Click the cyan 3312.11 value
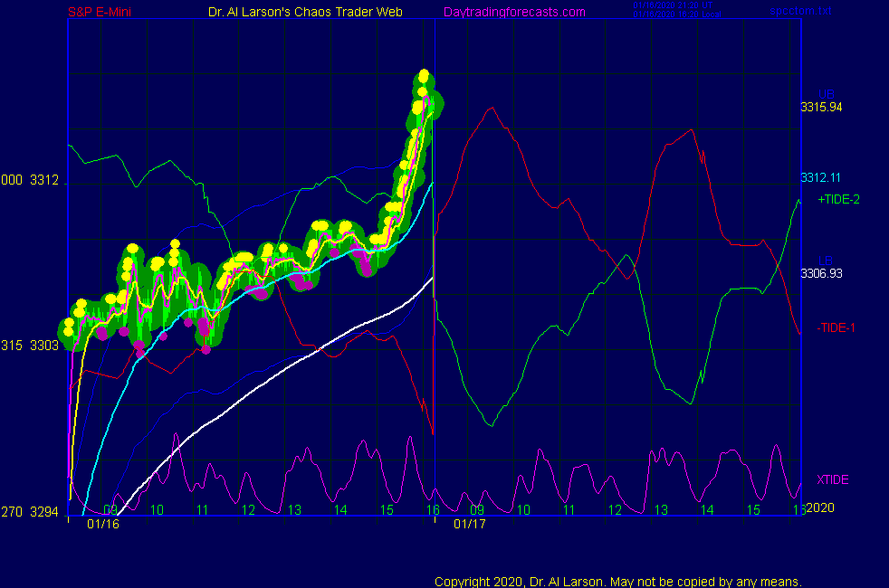The image size is (889, 588). 820,177
